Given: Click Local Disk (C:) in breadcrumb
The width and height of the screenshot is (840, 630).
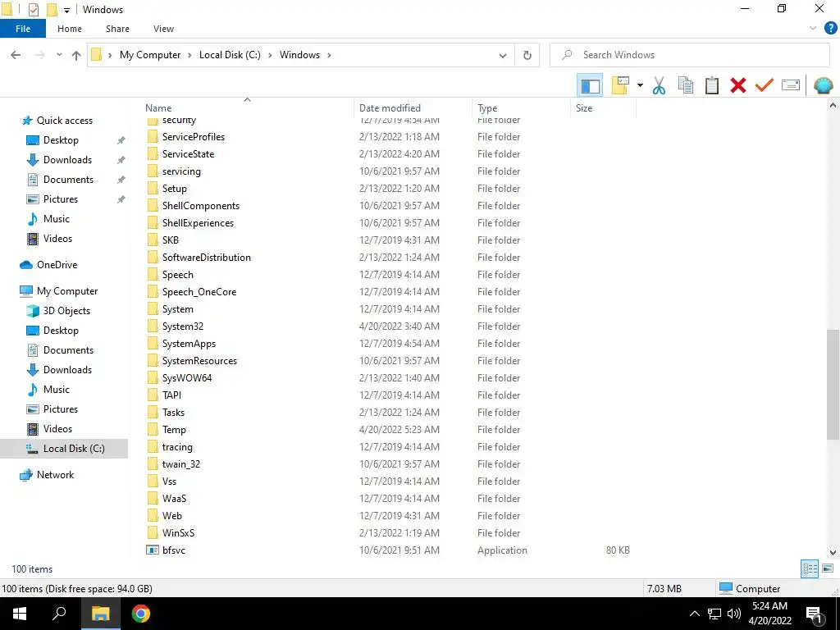Looking at the screenshot, I should tap(230, 55).
